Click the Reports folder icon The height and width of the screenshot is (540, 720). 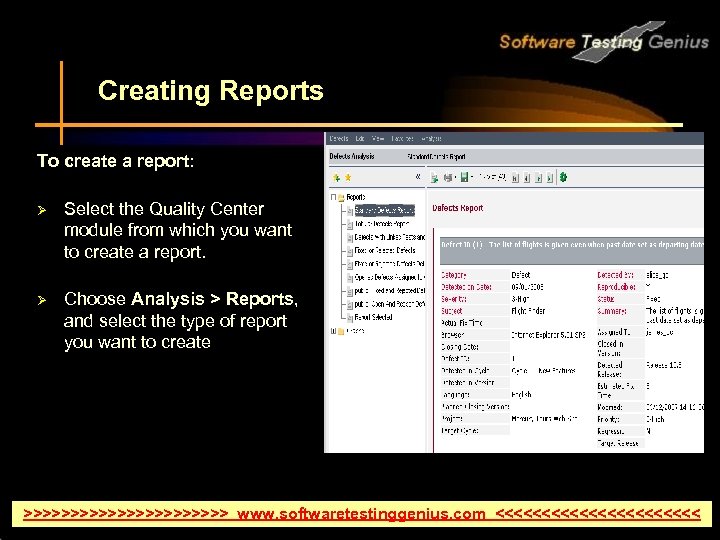(341, 197)
